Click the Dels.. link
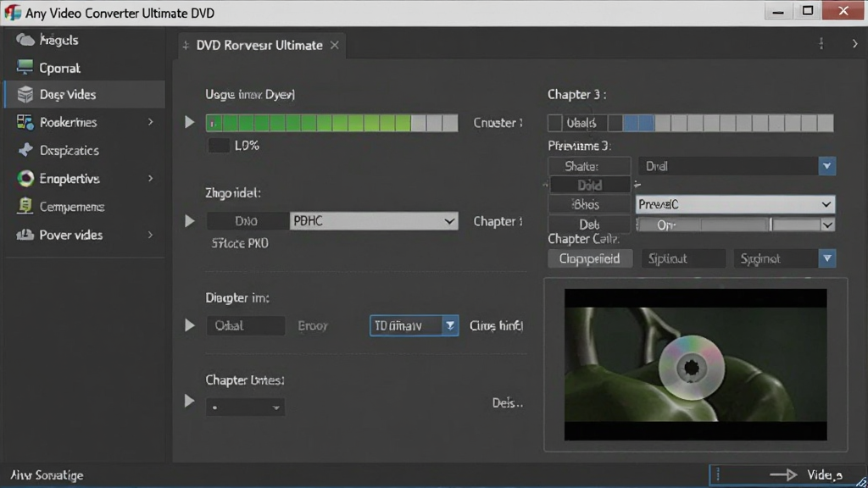 coord(508,402)
